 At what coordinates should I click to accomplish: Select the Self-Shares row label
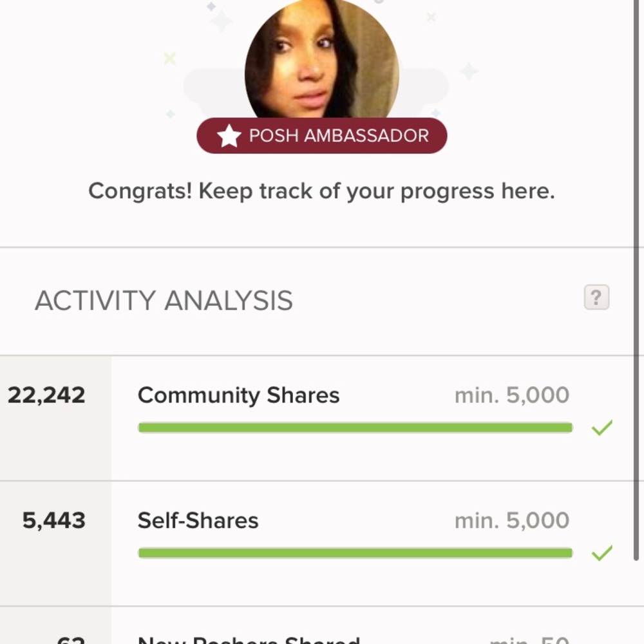point(198,521)
